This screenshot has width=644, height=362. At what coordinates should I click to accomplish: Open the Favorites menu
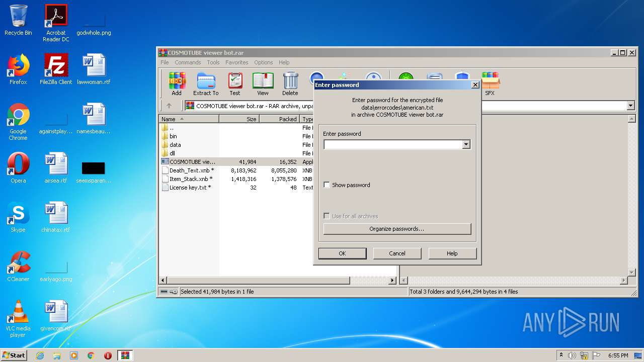[x=236, y=62]
